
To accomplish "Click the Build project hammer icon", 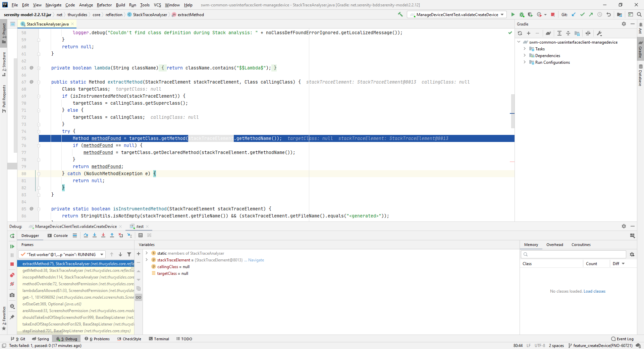I will (x=400, y=14).
